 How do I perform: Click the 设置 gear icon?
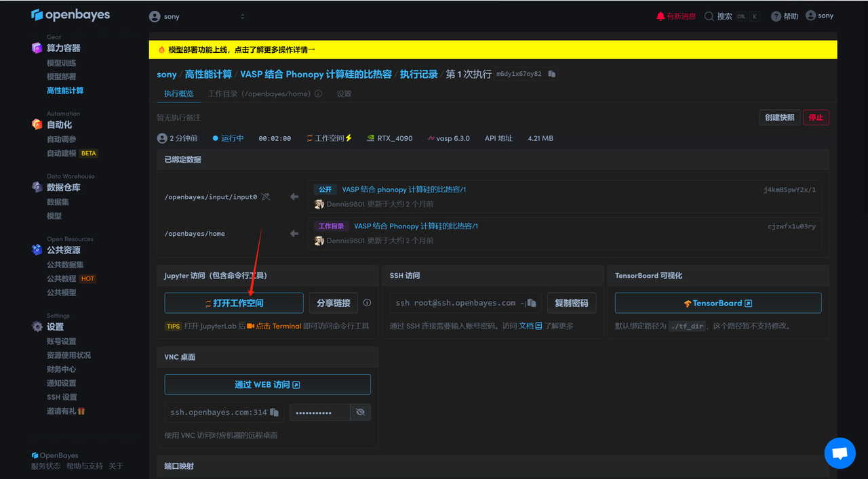pos(37,327)
